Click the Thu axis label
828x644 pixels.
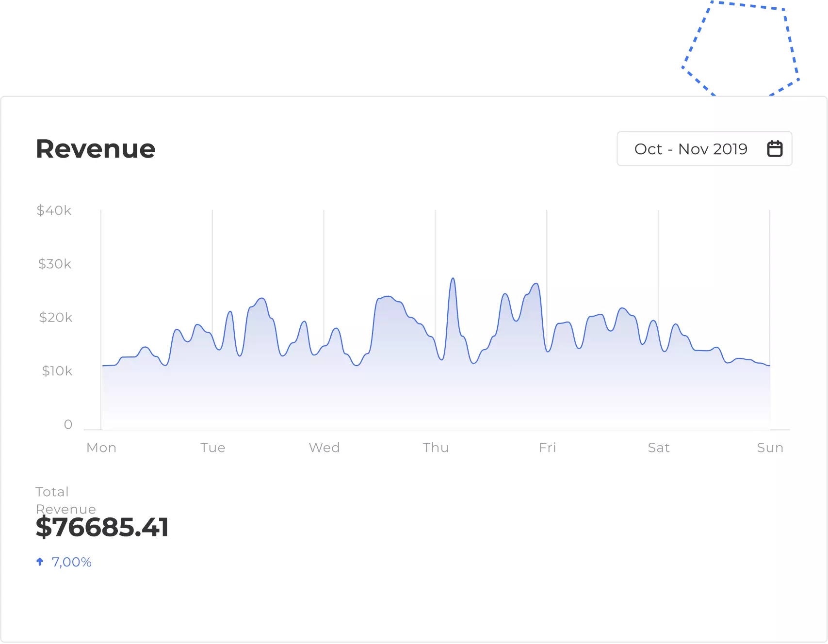pyautogui.click(x=436, y=448)
